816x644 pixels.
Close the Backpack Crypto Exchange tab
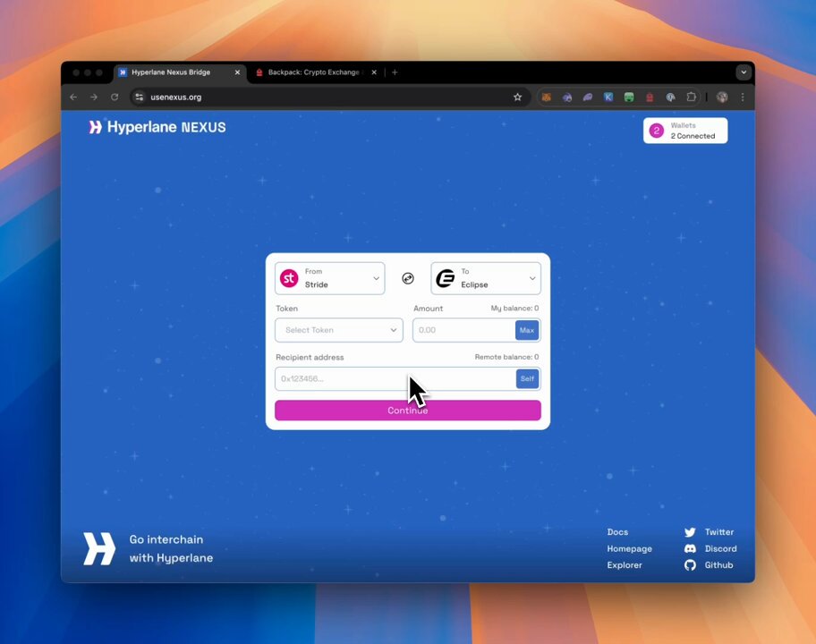pos(374,72)
